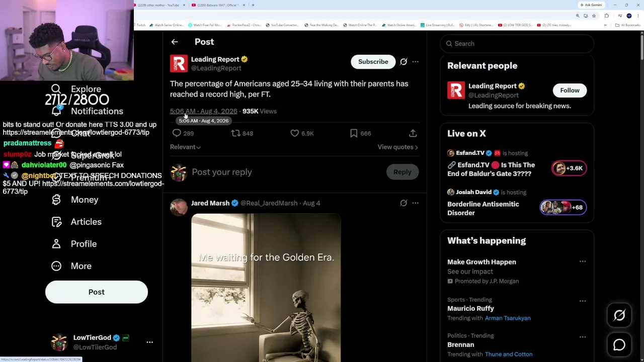Open account menu dots beside LowTierGod
The image size is (644, 362).
(x=149, y=342)
